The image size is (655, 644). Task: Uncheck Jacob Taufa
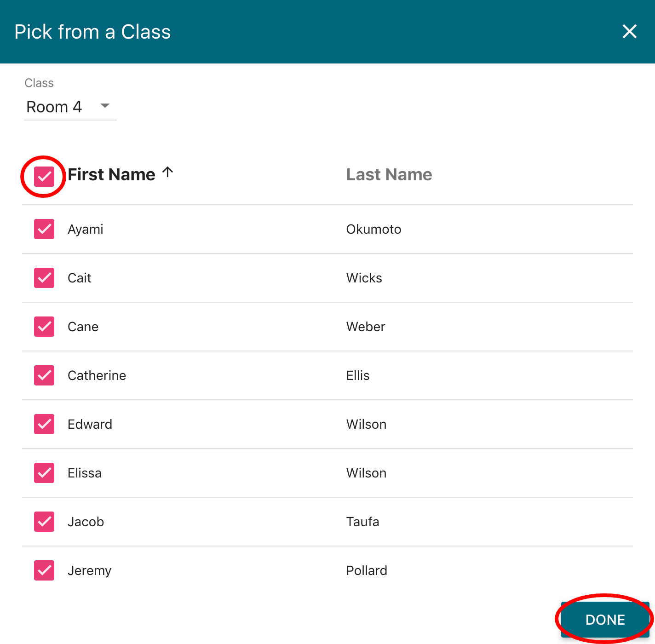[x=44, y=521]
